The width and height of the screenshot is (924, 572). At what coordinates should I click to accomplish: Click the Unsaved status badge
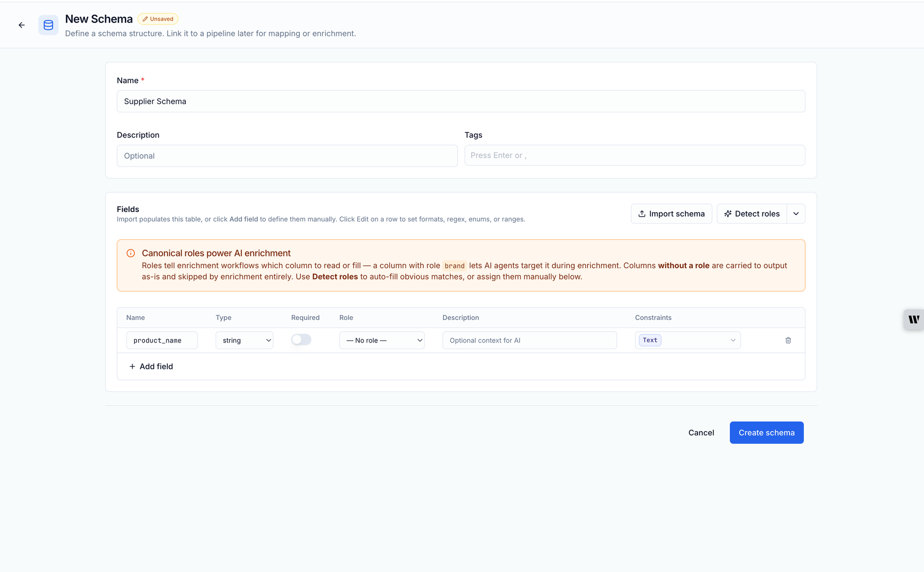(158, 19)
